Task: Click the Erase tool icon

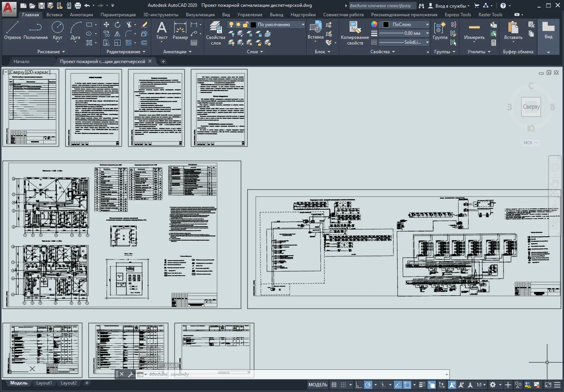Action: (x=144, y=25)
